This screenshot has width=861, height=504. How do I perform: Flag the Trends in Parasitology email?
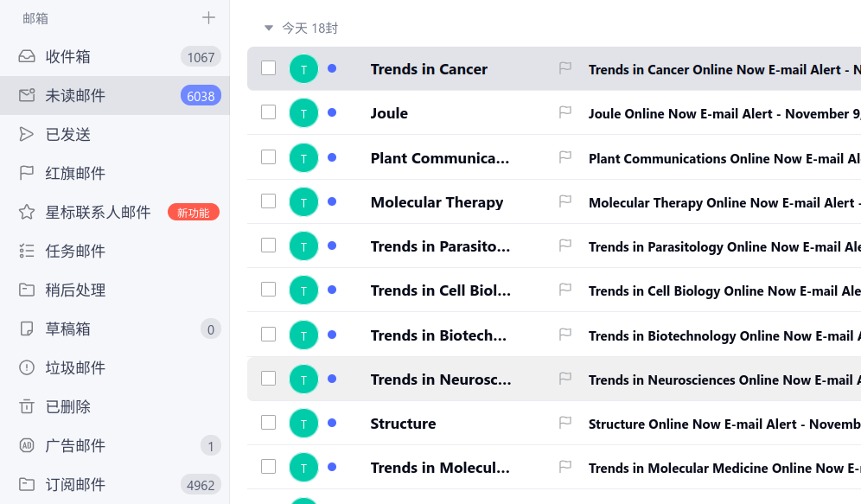pyautogui.click(x=565, y=246)
